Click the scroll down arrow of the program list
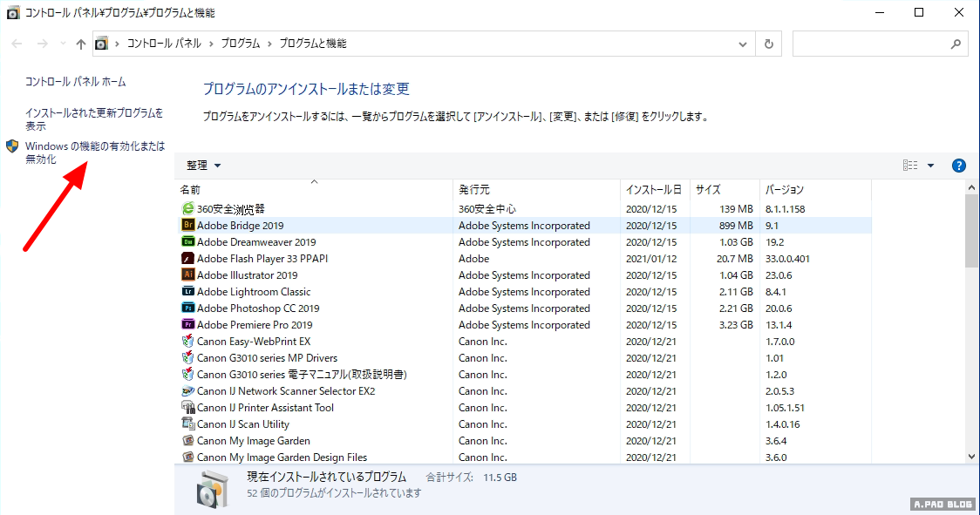980x515 pixels. (x=972, y=456)
